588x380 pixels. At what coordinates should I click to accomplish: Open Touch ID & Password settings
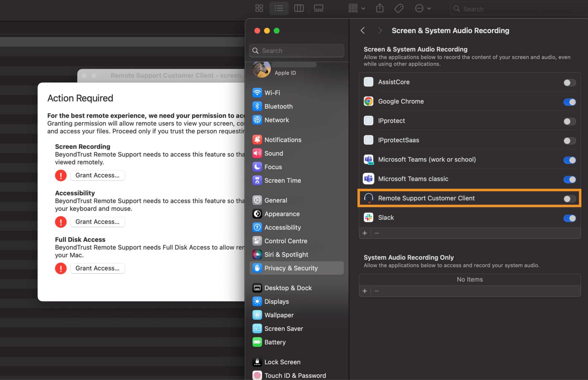click(296, 375)
